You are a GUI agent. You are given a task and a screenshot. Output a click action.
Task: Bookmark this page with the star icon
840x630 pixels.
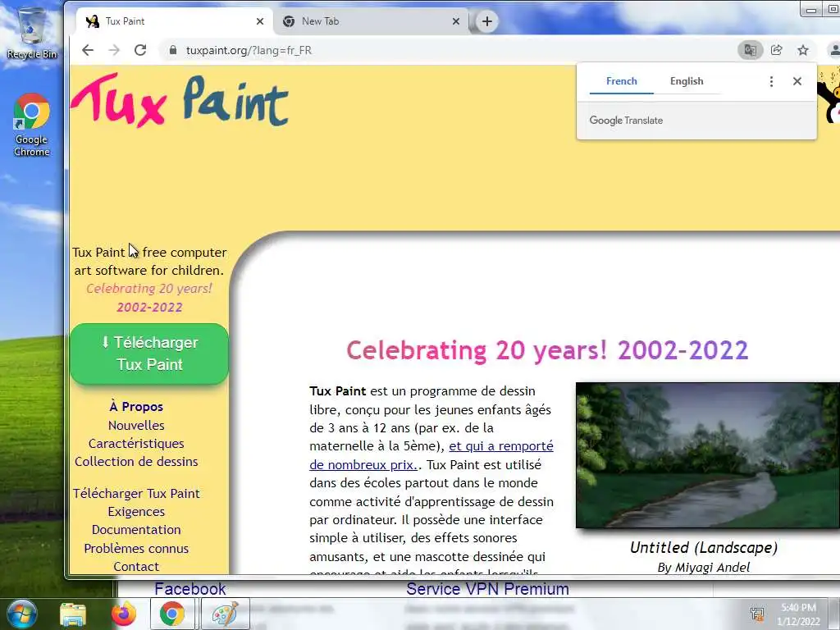(x=802, y=50)
